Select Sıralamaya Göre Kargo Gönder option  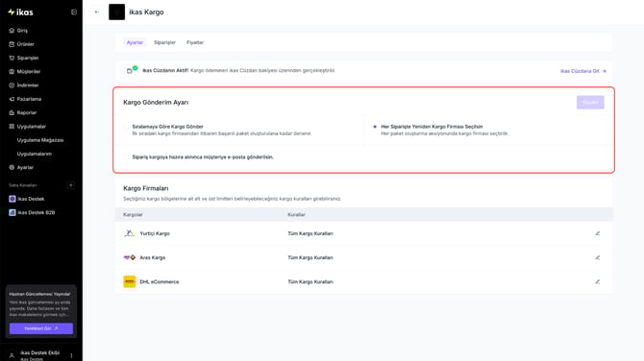pos(126,127)
